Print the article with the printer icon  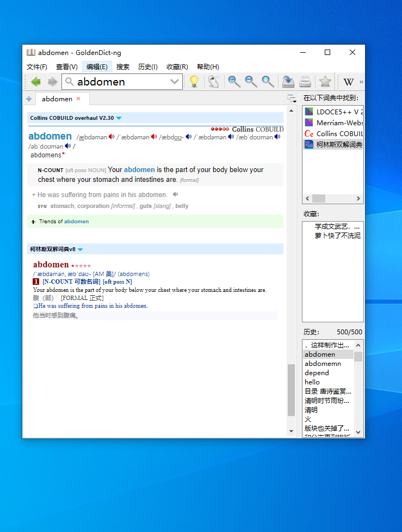305,82
